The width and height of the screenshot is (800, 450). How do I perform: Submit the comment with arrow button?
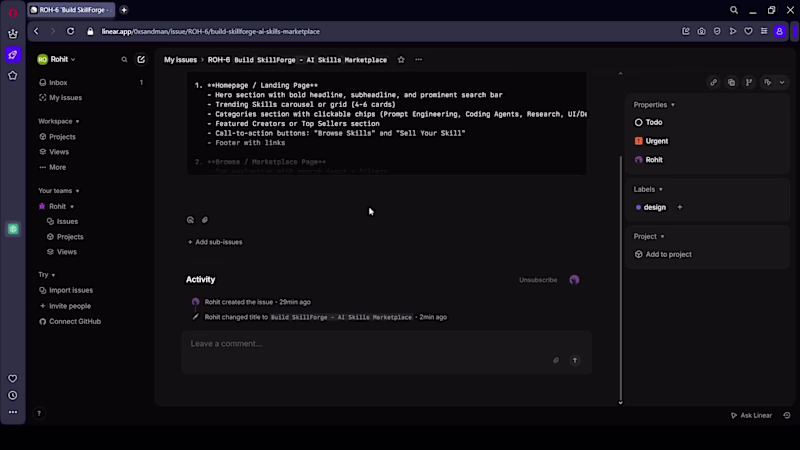click(574, 360)
